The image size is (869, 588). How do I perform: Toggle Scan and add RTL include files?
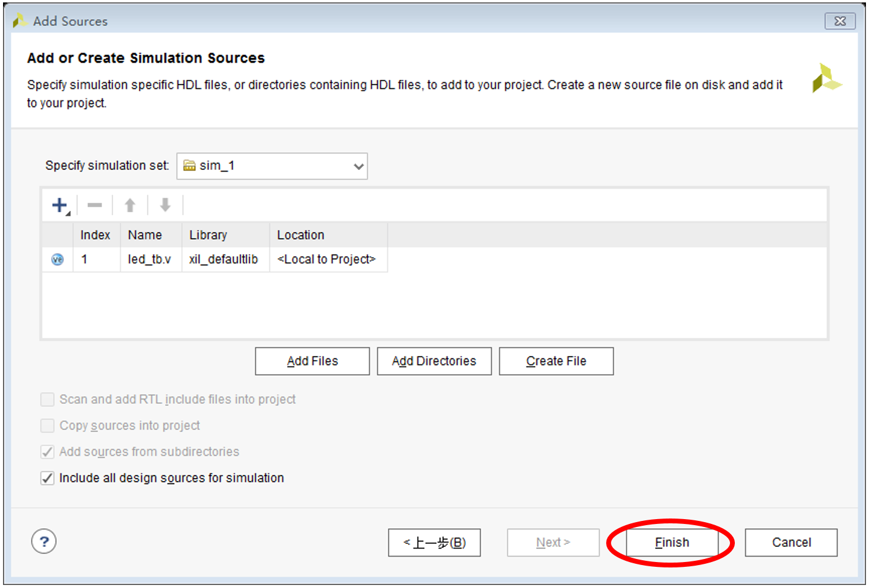47,399
